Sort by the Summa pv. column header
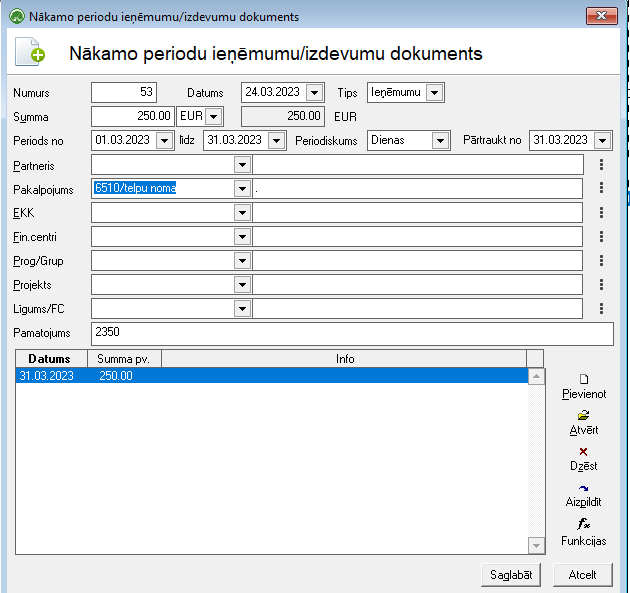The height and width of the screenshot is (593, 630). pyautogui.click(x=124, y=359)
